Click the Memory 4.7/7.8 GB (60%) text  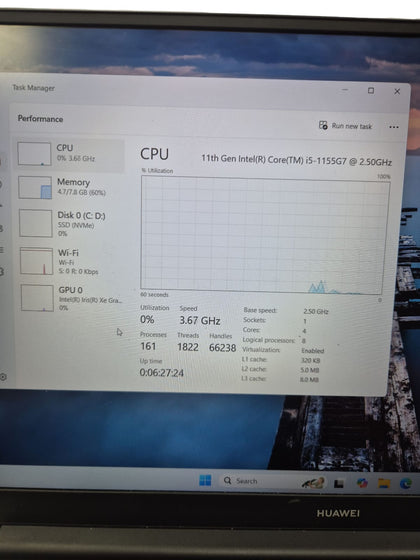[x=81, y=193]
